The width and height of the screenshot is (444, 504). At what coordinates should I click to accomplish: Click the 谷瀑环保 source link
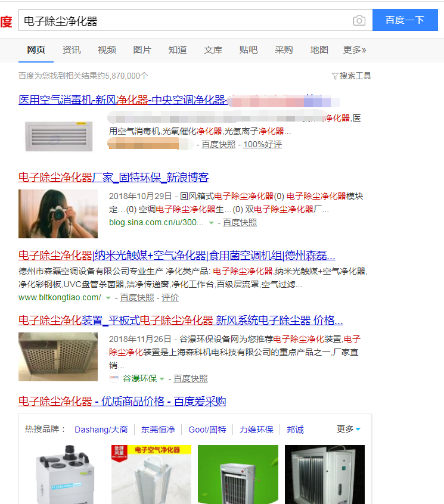139,378
